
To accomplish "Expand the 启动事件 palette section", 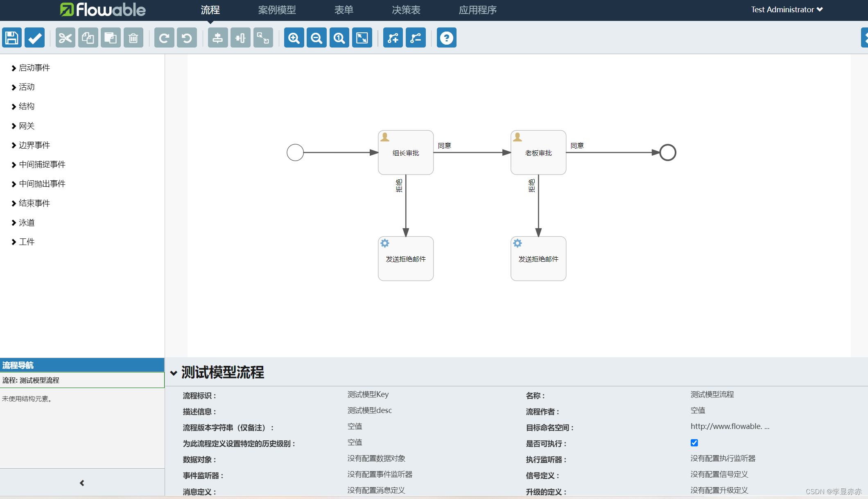I will 34,68.
